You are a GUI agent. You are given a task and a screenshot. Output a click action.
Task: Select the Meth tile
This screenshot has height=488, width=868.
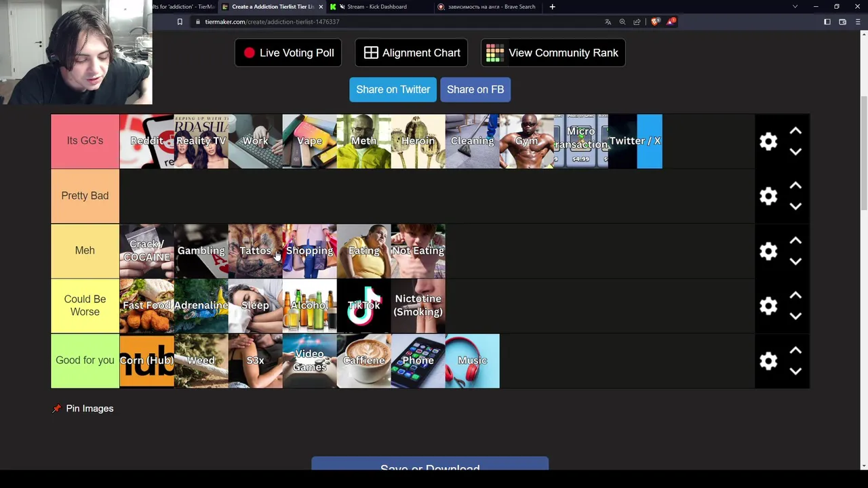pos(363,141)
